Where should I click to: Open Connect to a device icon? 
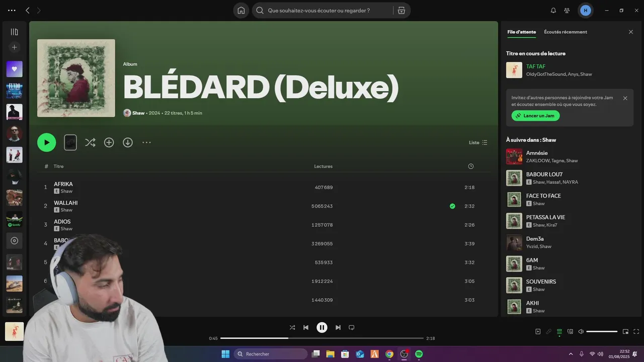(x=570, y=331)
